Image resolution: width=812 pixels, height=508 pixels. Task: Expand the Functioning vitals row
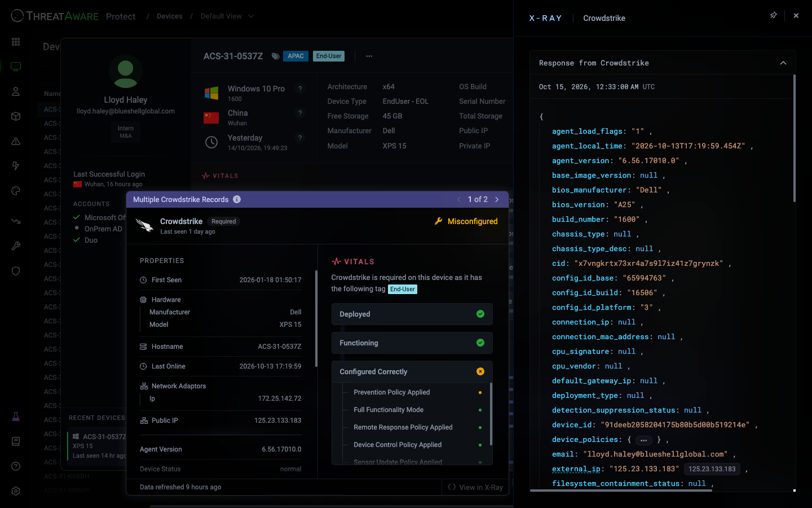[412, 343]
